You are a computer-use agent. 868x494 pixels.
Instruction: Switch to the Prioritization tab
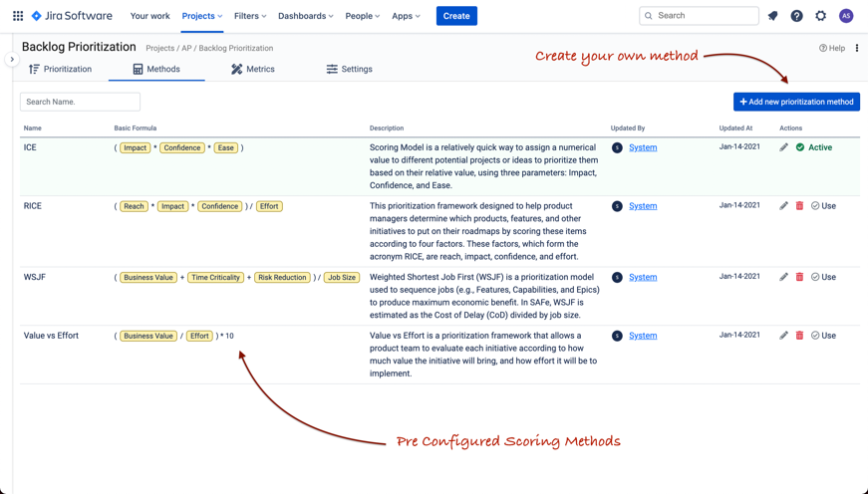coord(60,70)
